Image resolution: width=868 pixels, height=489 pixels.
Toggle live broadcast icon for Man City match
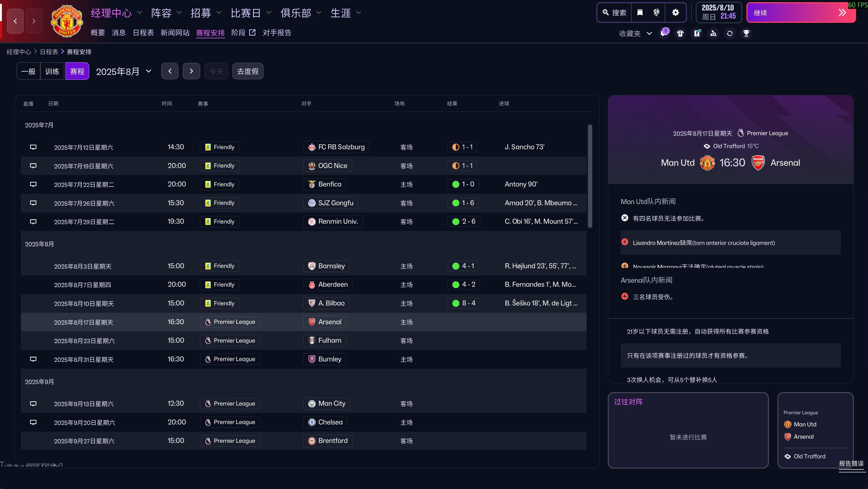click(33, 404)
